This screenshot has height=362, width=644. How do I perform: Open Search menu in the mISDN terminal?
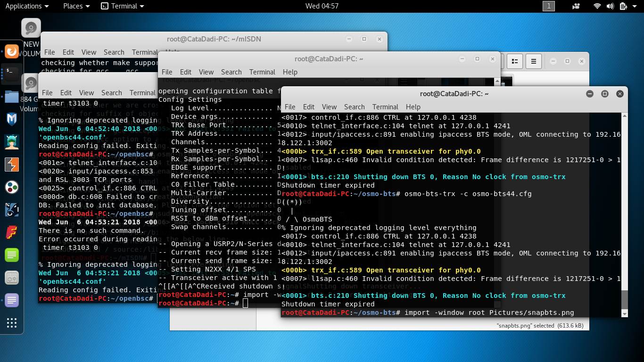pyautogui.click(x=114, y=52)
